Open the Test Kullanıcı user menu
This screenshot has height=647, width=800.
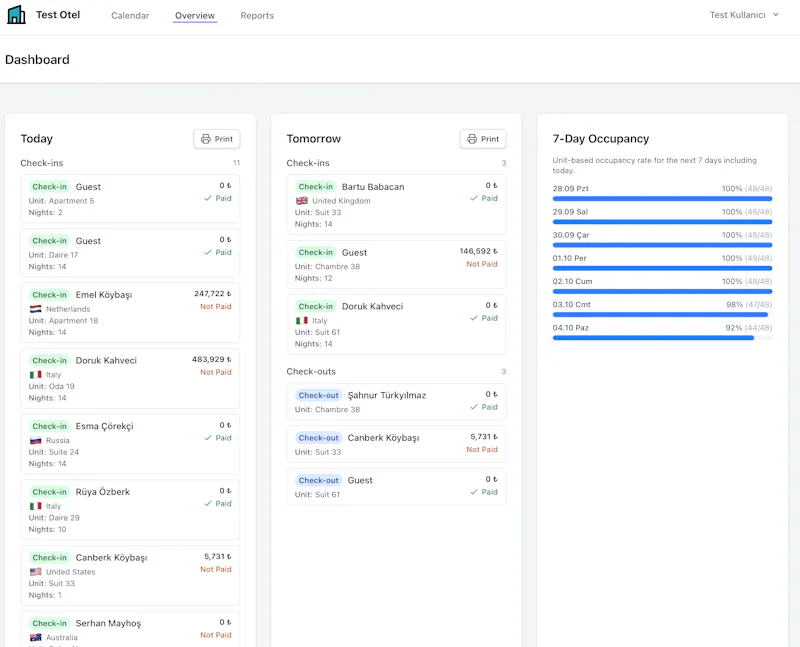point(744,15)
